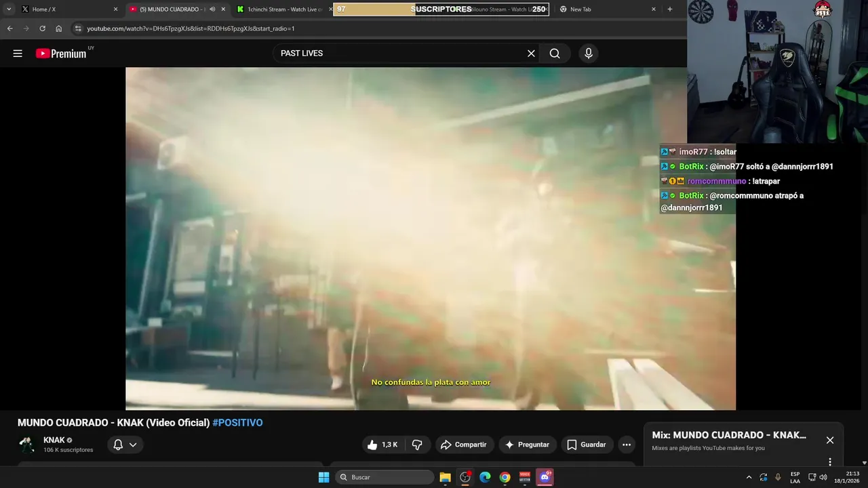Viewport: 868px width, 488px height.
Task: Like the video with 1,3 K
Action: (x=382, y=445)
